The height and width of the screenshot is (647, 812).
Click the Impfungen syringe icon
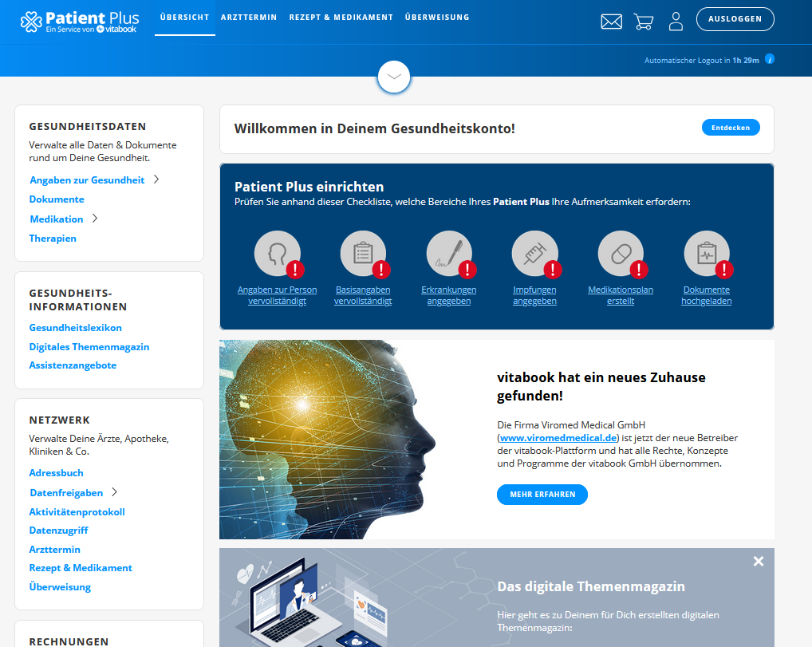pos(535,254)
